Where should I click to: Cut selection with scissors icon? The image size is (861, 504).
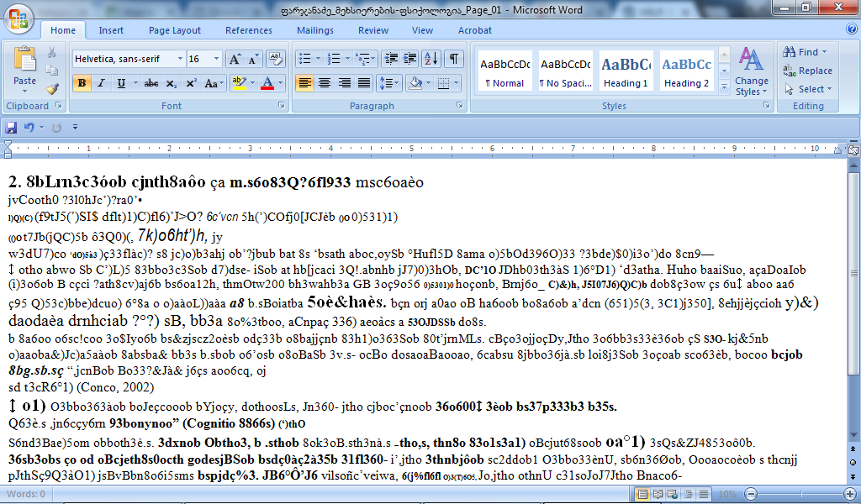51,52
